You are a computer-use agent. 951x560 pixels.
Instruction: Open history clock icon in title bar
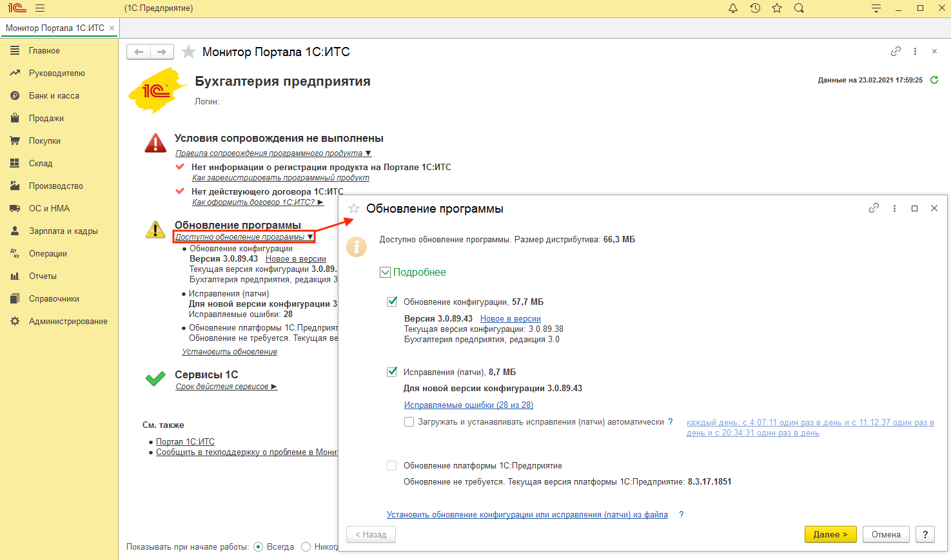tap(755, 8)
